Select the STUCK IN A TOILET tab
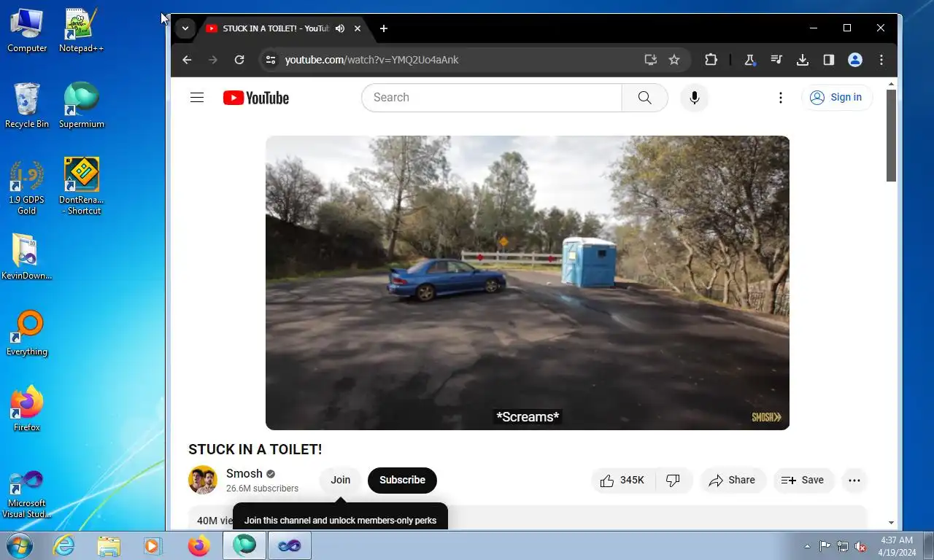The height and width of the screenshot is (560, 934). (x=276, y=28)
